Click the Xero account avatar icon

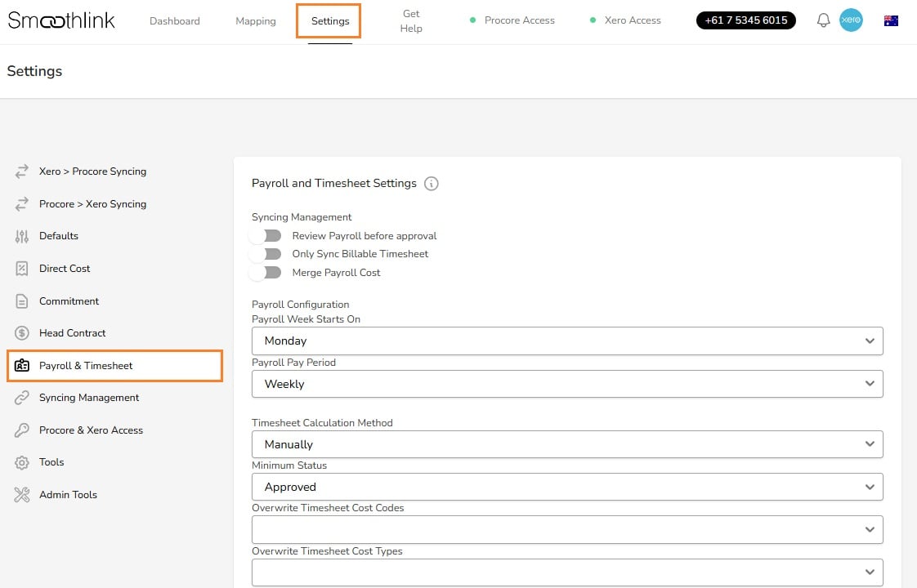point(852,20)
